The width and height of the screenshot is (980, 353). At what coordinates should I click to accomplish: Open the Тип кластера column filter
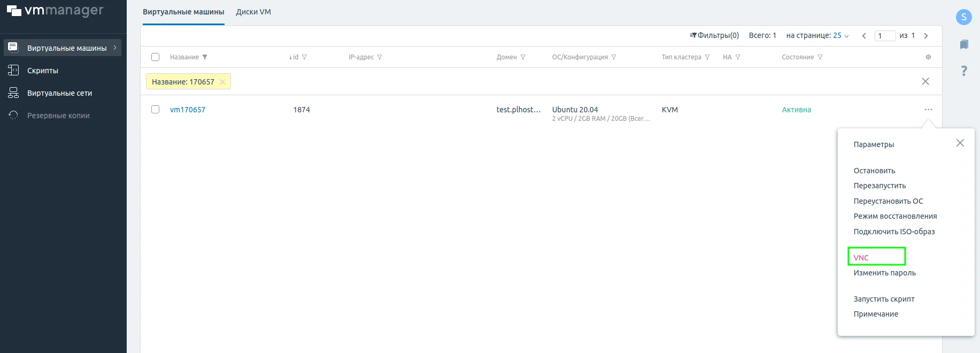pos(707,57)
